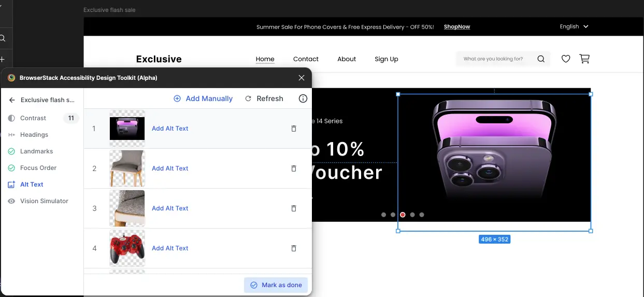Click the Contrast issue count badge 11
Viewport: 644px width, 297px height.
coord(71,118)
